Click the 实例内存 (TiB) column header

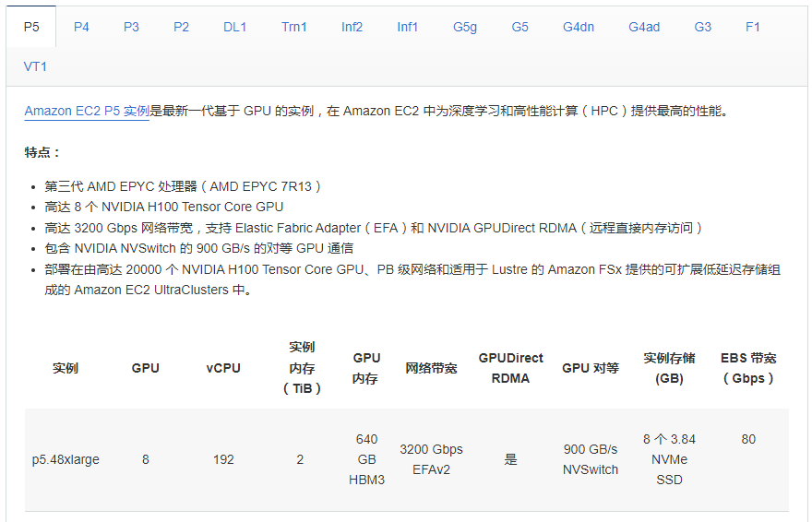[x=302, y=368]
